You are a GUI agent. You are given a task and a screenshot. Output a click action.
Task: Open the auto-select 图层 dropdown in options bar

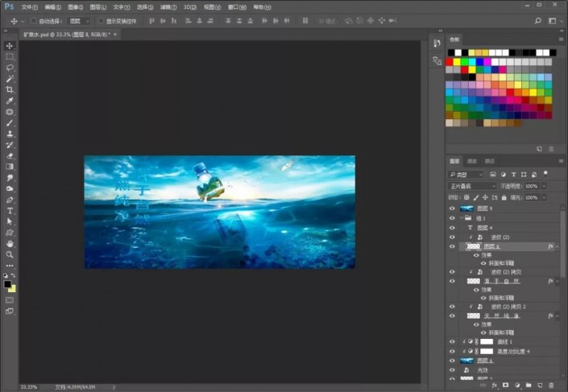pos(79,21)
